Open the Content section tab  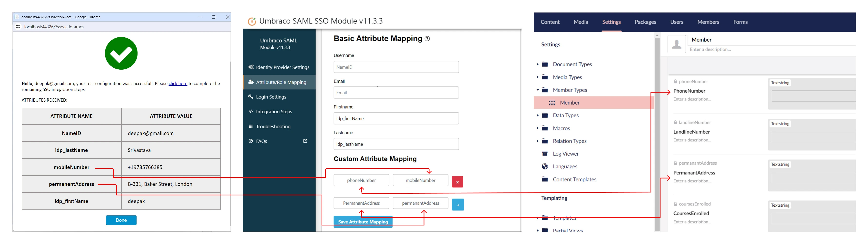click(550, 22)
